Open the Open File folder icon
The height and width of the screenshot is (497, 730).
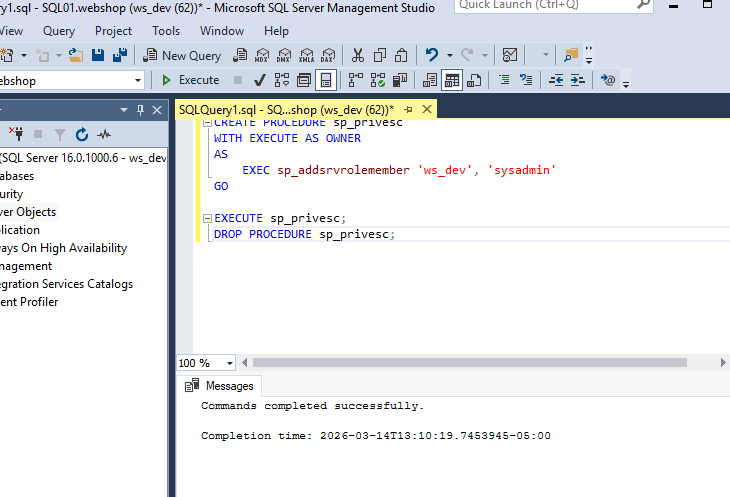76,55
